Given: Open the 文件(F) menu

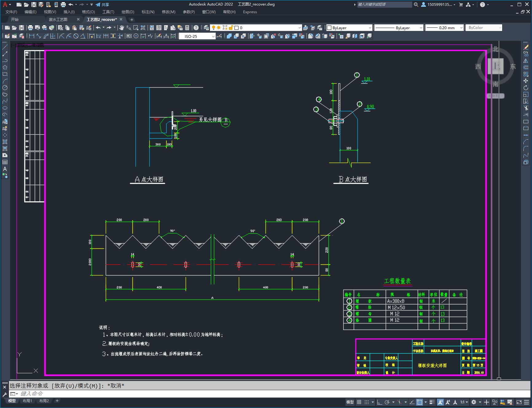Looking at the screenshot, I should tap(11, 12).
